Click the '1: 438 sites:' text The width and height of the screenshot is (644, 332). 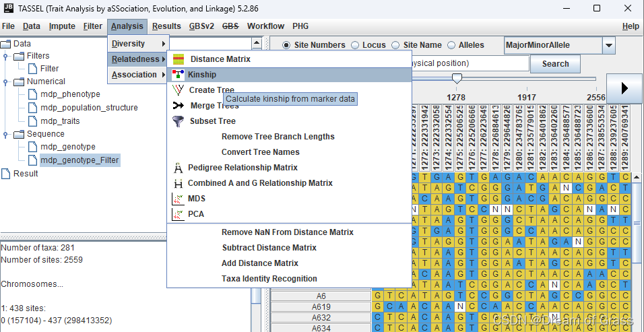[x=24, y=308]
